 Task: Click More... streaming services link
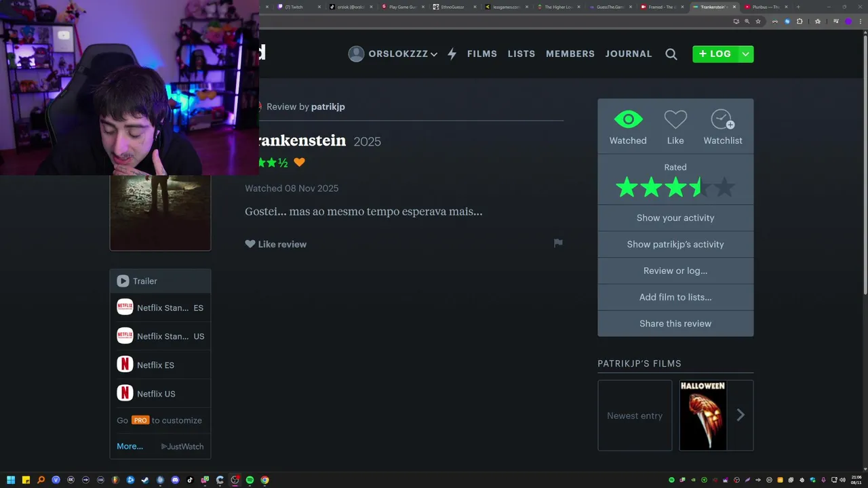point(130,446)
